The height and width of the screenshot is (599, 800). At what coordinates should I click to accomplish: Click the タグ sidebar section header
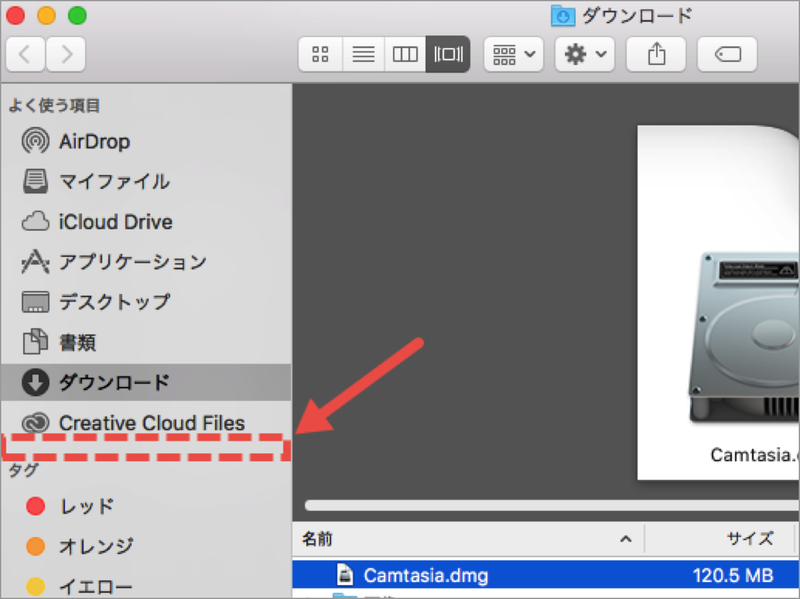click(x=23, y=470)
